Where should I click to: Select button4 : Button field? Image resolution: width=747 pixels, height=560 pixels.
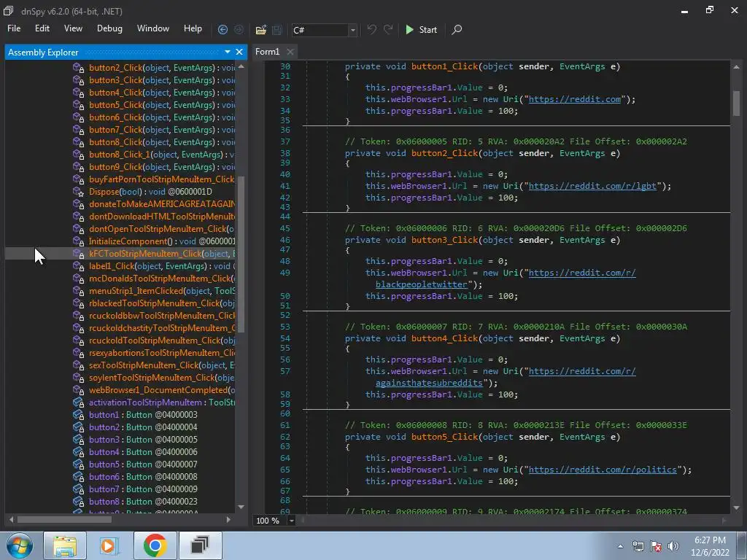[143, 451]
